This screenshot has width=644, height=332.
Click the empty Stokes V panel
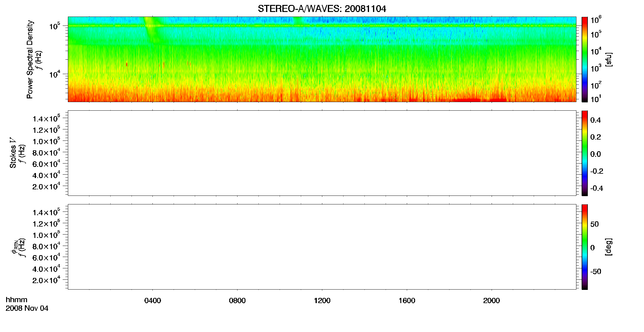pyautogui.click(x=322, y=153)
